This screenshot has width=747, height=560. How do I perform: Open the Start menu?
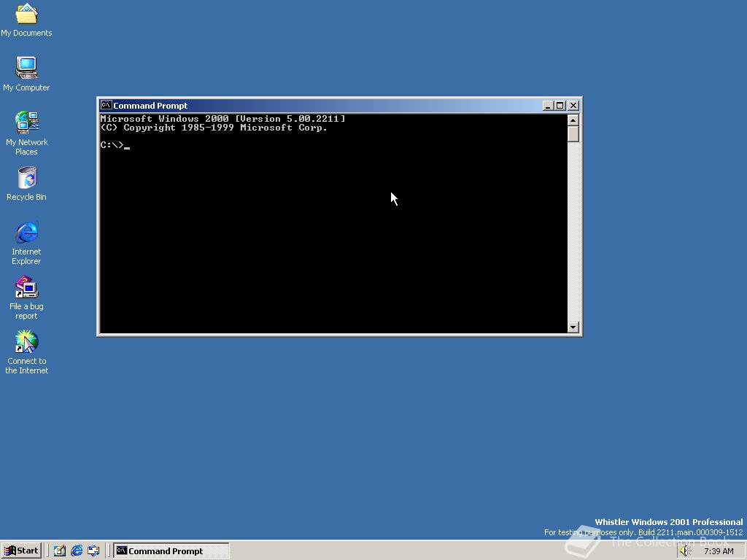coord(21,551)
